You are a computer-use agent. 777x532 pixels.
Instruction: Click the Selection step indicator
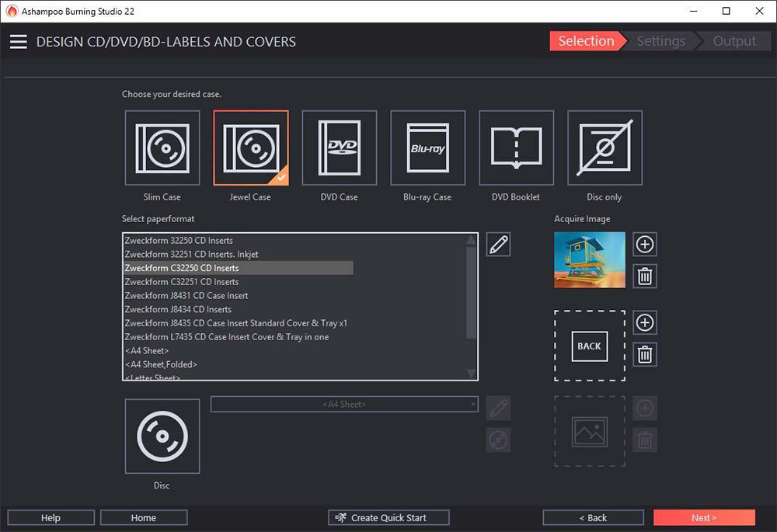pyautogui.click(x=586, y=41)
